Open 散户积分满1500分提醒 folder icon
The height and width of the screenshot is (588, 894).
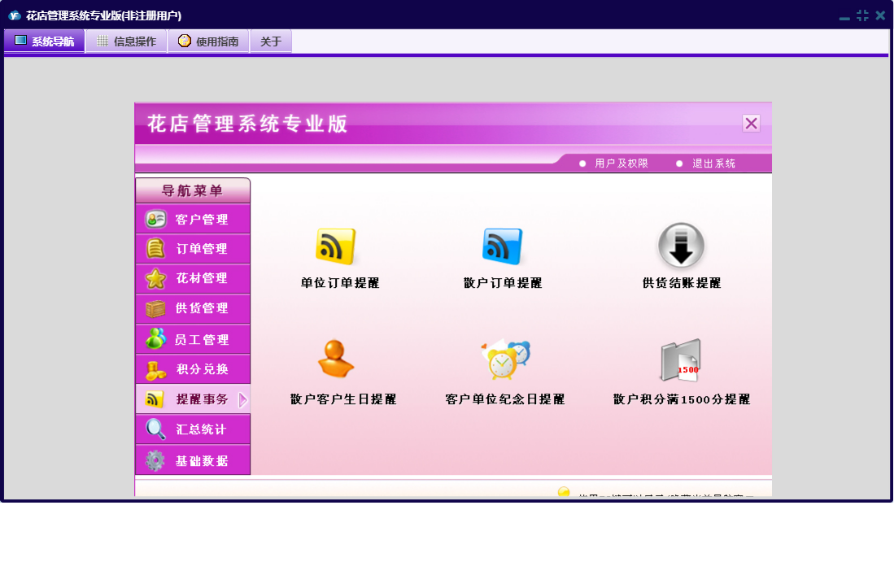point(681,360)
